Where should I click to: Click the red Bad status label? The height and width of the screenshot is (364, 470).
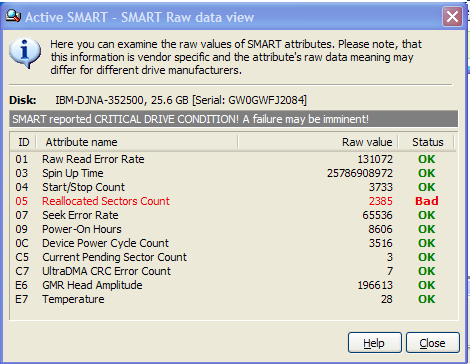coord(427,201)
